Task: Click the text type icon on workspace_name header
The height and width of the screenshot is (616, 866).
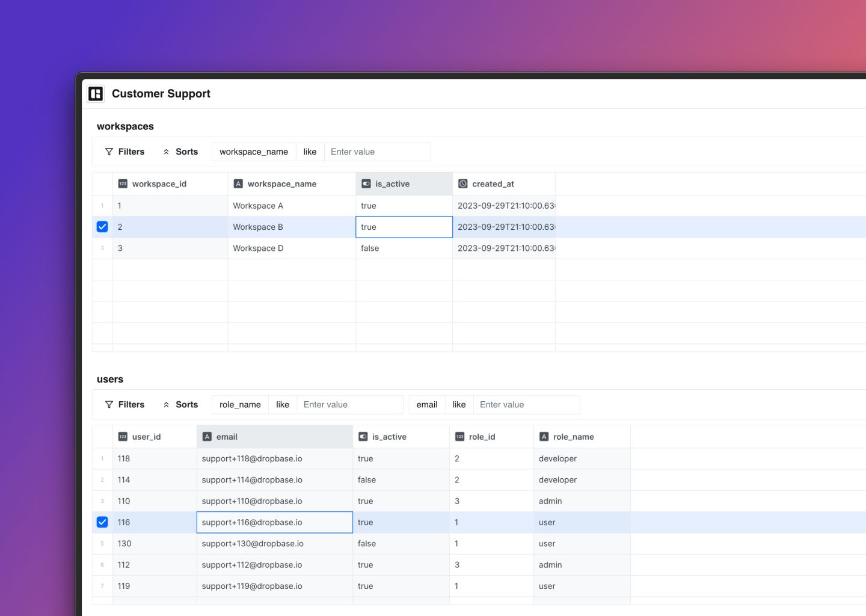Action: [x=238, y=183]
